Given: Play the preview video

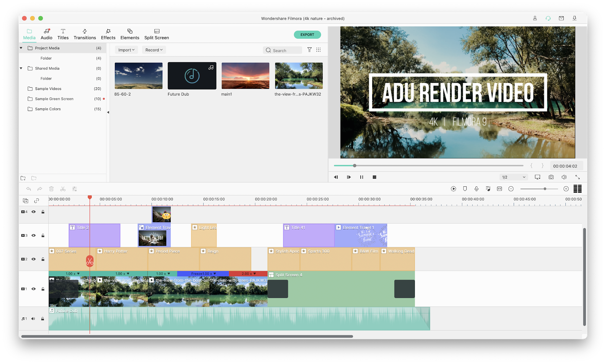Looking at the screenshot, I should (x=349, y=177).
